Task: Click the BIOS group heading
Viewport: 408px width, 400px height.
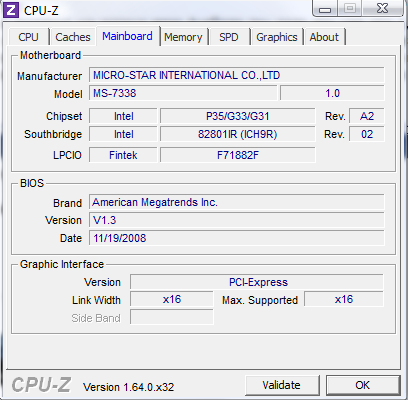Action: tap(32, 183)
